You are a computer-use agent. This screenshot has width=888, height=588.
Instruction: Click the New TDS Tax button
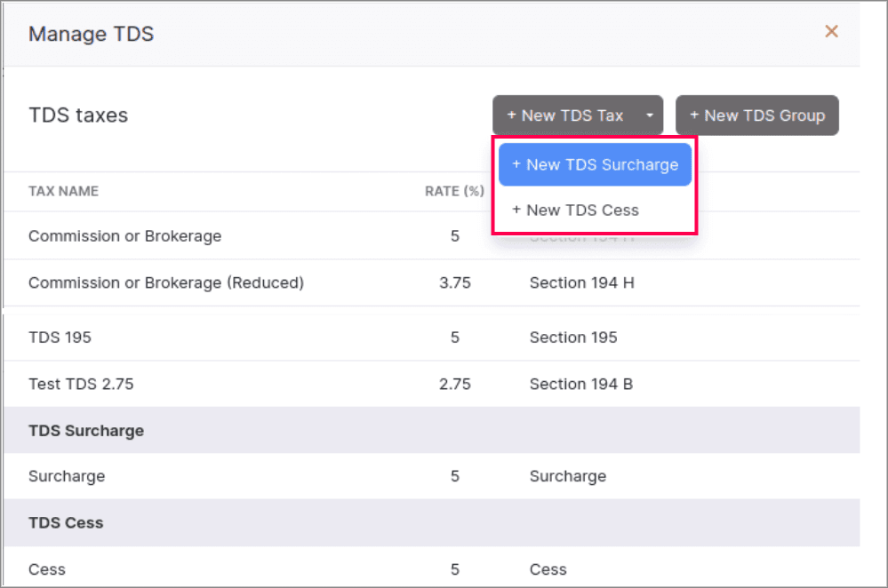(564, 115)
